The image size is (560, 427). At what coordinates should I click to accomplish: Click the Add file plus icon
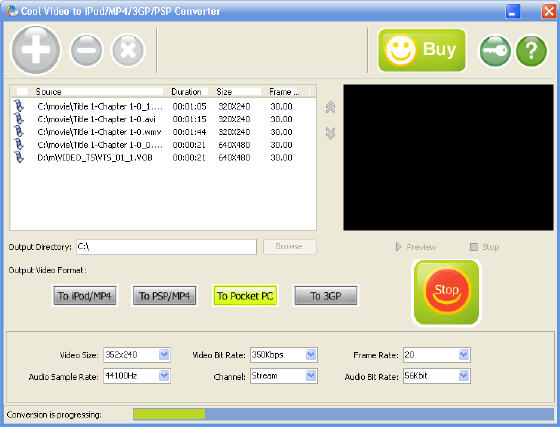(x=36, y=50)
